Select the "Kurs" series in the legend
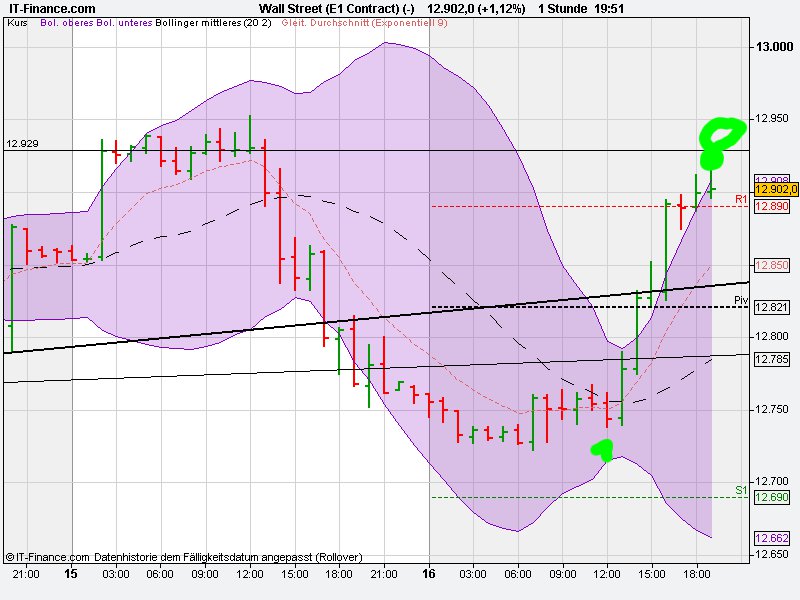Viewport: 800px width, 600px height. (x=18, y=29)
